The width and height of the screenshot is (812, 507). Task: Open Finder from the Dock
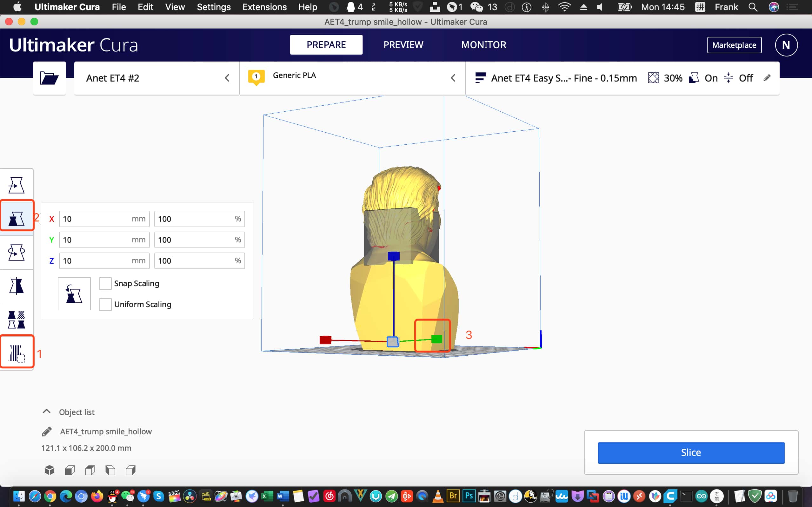pyautogui.click(x=19, y=496)
